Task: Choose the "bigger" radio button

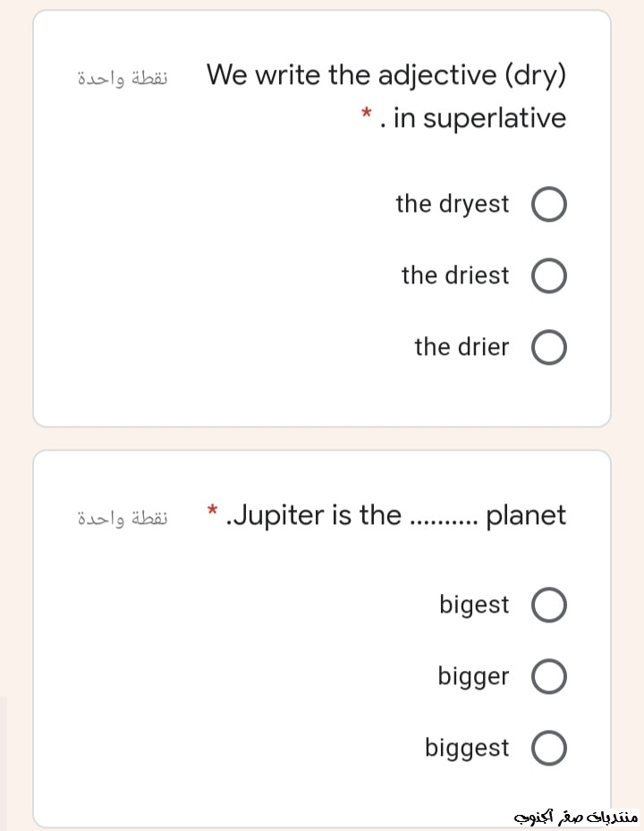Action: 549,677
